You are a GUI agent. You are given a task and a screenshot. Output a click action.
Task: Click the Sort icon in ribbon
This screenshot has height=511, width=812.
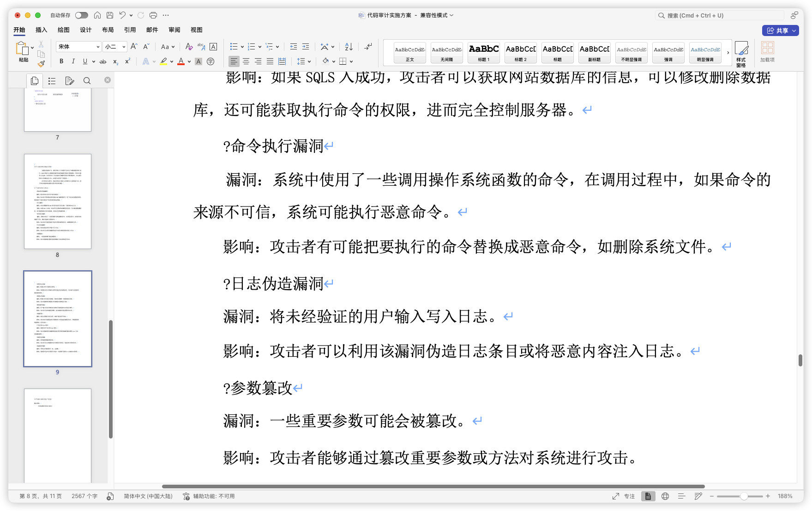click(x=349, y=47)
